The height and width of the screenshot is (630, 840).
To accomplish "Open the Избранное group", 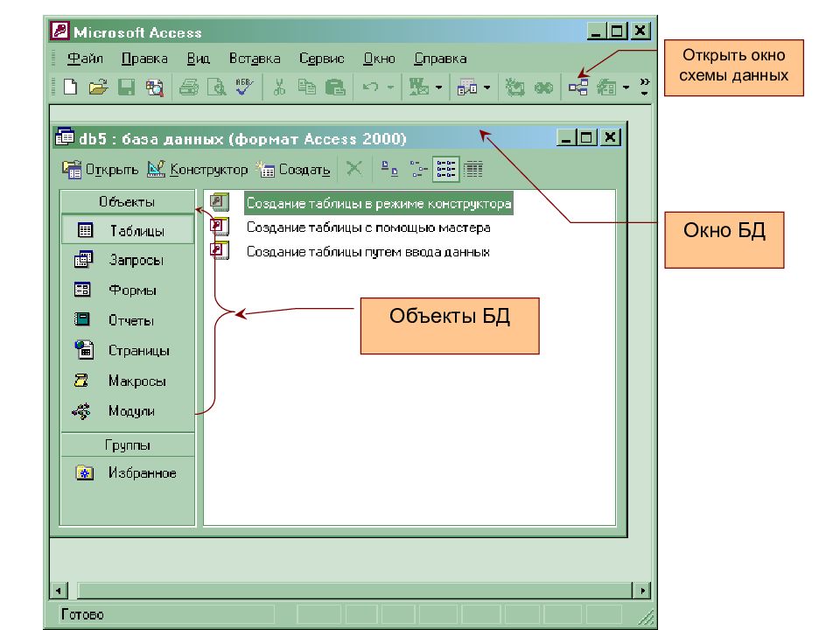I will pos(127,472).
